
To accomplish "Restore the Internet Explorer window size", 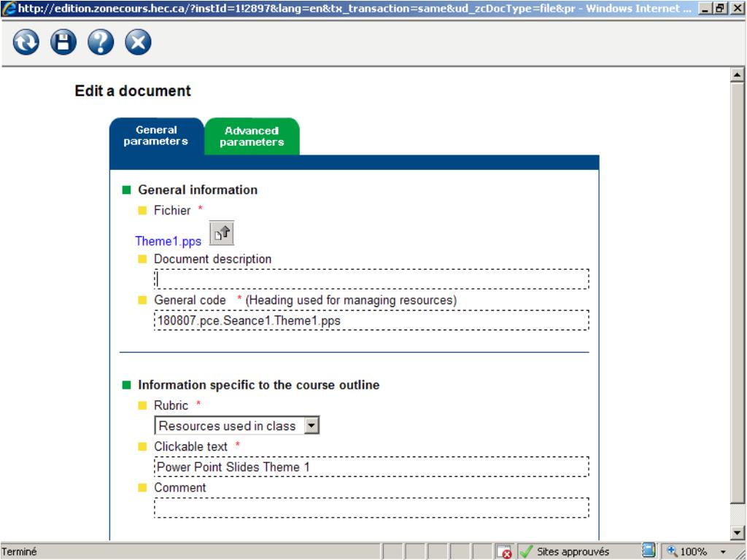I will click(720, 8).
